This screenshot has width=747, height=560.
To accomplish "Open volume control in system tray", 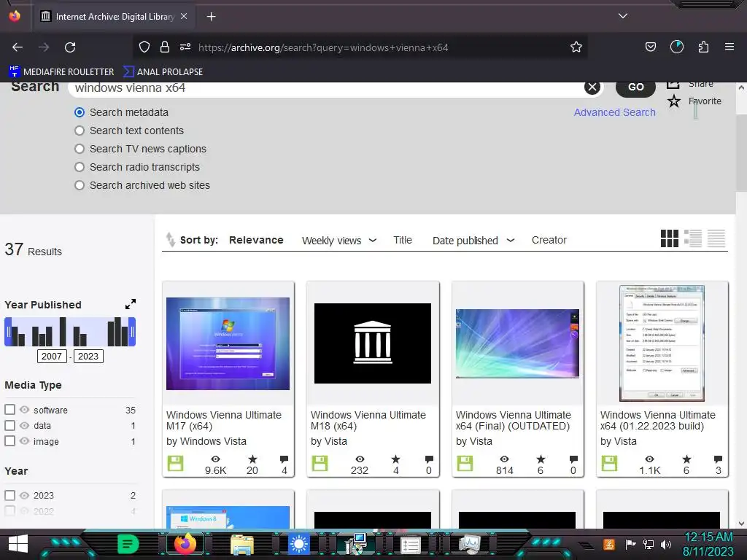I will 666,544.
